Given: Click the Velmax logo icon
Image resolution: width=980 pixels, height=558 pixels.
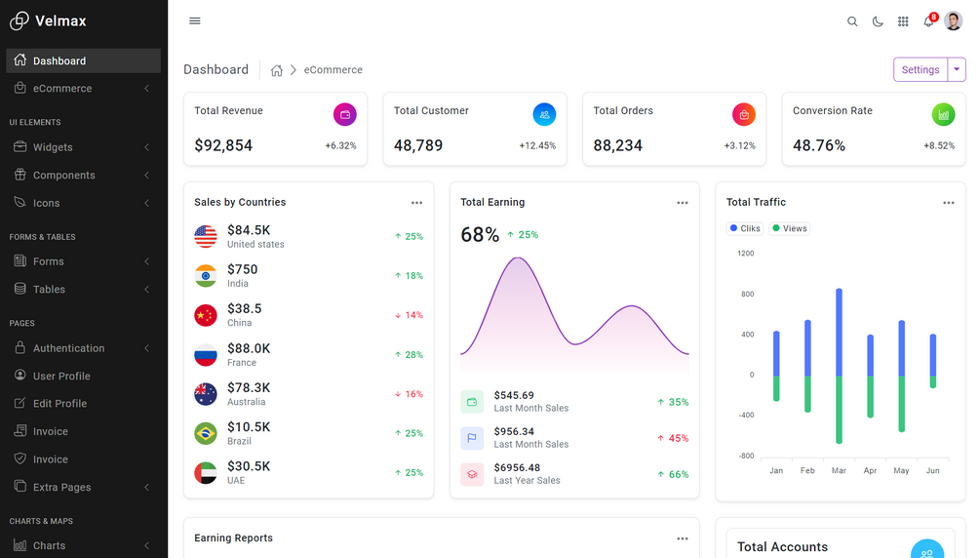Looking at the screenshot, I should pos(20,20).
